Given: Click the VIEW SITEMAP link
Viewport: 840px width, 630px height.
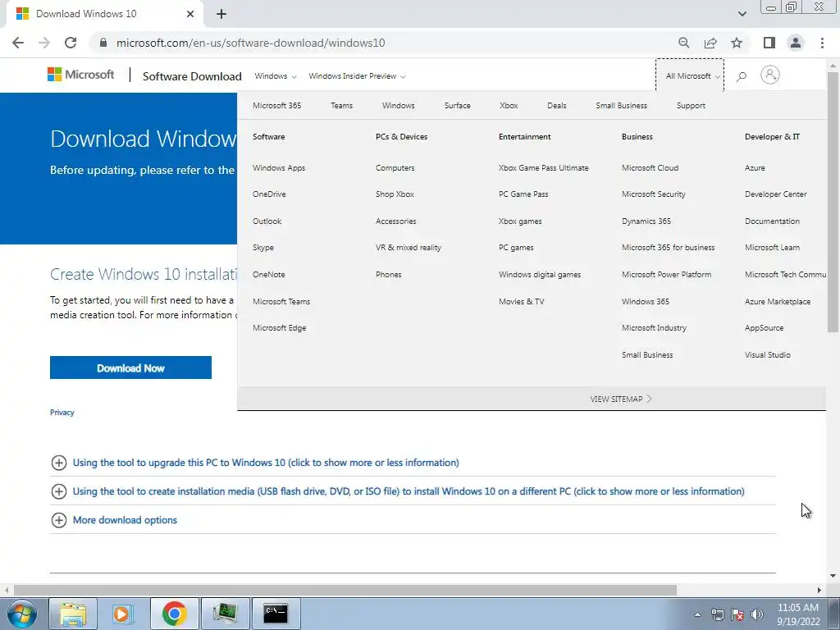Looking at the screenshot, I should [621, 399].
